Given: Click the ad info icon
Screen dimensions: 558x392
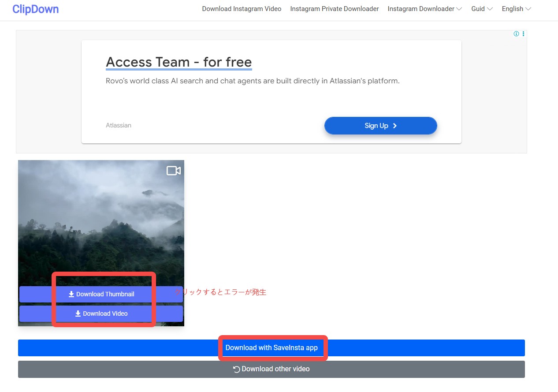Looking at the screenshot, I should (x=516, y=34).
